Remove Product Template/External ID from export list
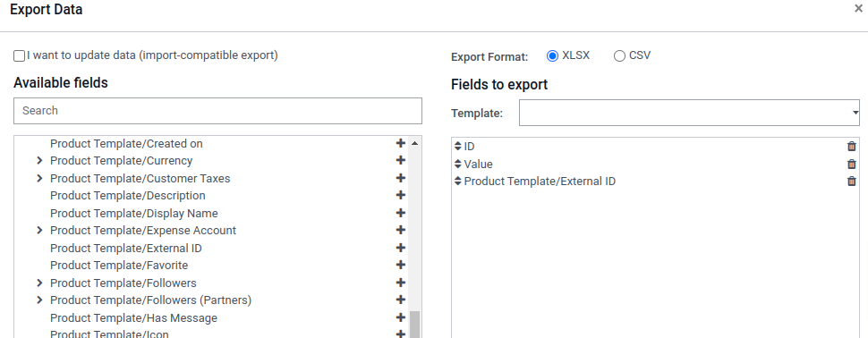The width and height of the screenshot is (868, 338). [x=851, y=182]
